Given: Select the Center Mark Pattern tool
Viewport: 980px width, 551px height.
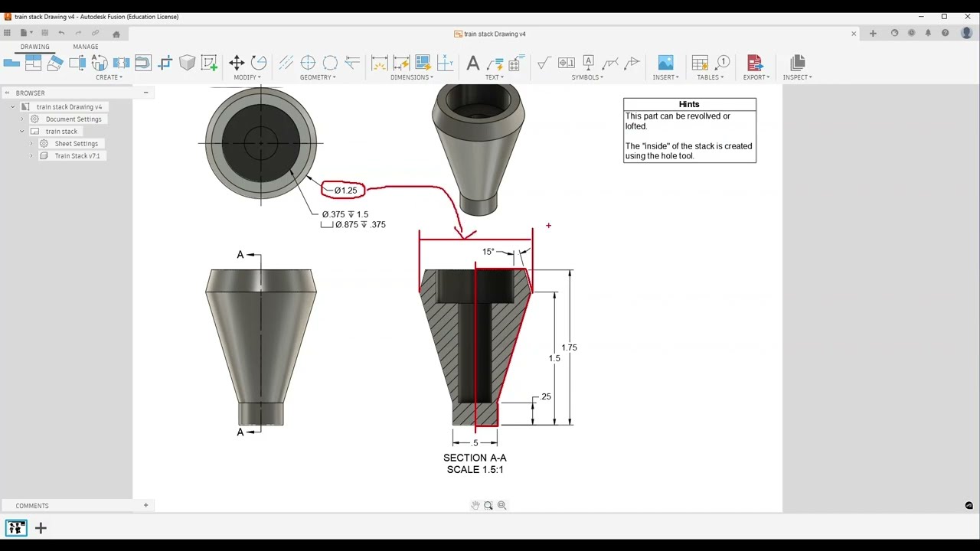Looking at the screenshot, I should pos(330,63).
